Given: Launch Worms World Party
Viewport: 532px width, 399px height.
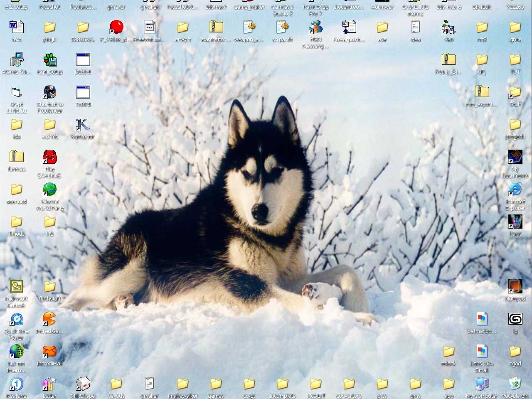Looking at the screenshot, I should point(50,190).
